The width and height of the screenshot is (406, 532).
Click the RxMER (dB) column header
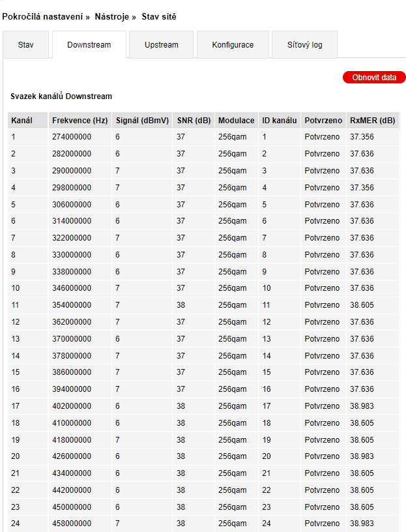(x=373, y=121)
